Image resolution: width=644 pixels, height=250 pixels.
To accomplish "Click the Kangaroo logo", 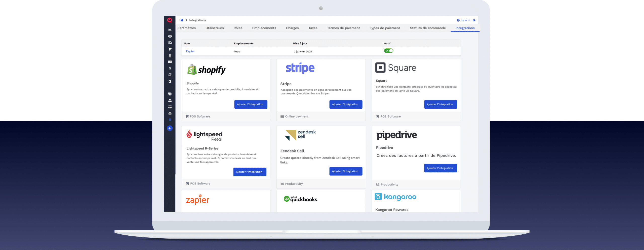I will pyautogui.click(x=395, y=197).
